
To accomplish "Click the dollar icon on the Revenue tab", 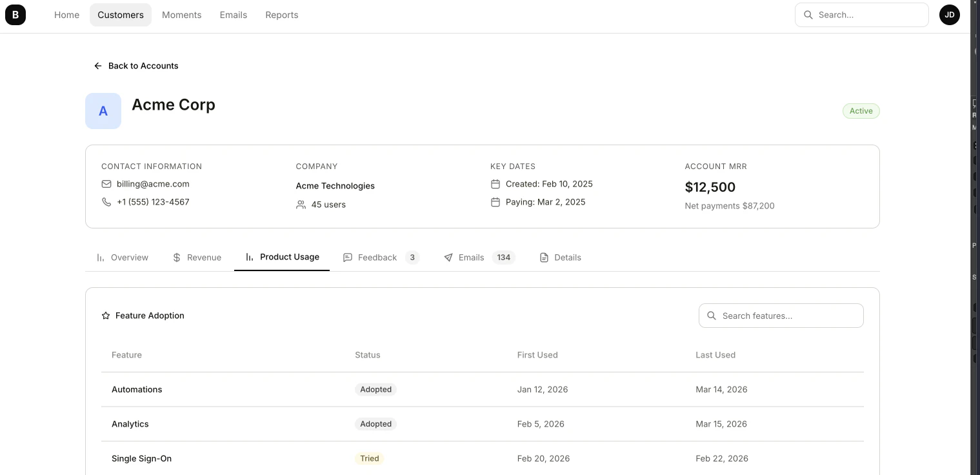I will coord(177,257).
